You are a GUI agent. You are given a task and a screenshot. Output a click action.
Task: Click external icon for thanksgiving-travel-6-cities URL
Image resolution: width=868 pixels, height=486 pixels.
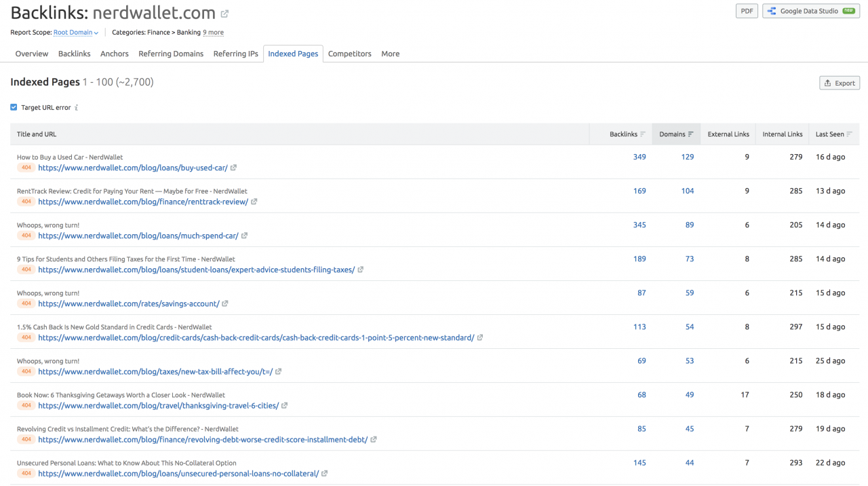tap(285, 405)
